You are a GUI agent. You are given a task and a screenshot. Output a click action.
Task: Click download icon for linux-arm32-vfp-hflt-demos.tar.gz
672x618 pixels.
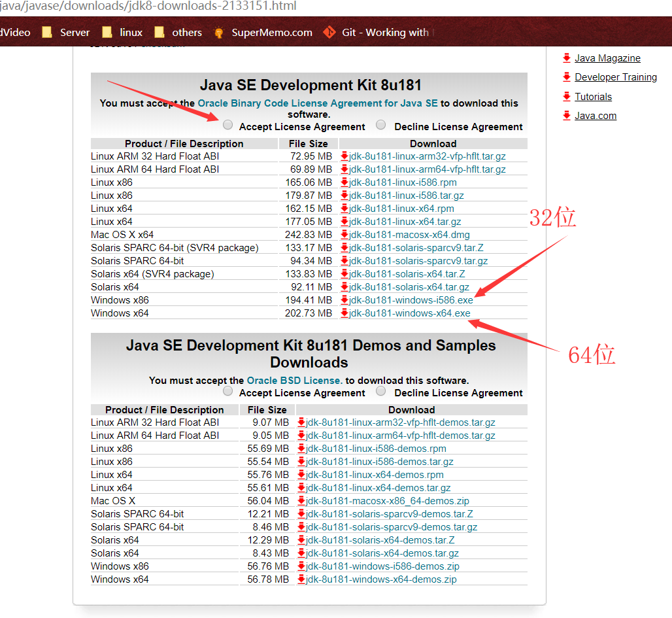pyautogui.click(x=301, y=422)
